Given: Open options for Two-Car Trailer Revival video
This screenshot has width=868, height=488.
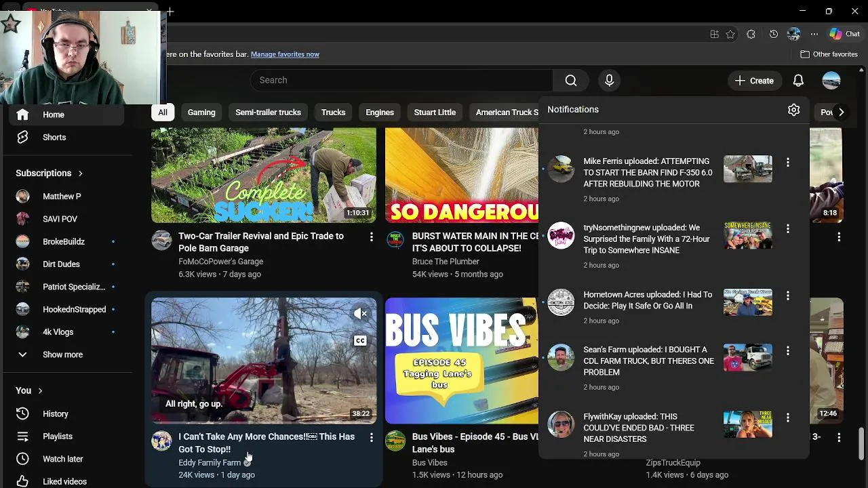Looking at the screenshot, I should click(371, 237).
